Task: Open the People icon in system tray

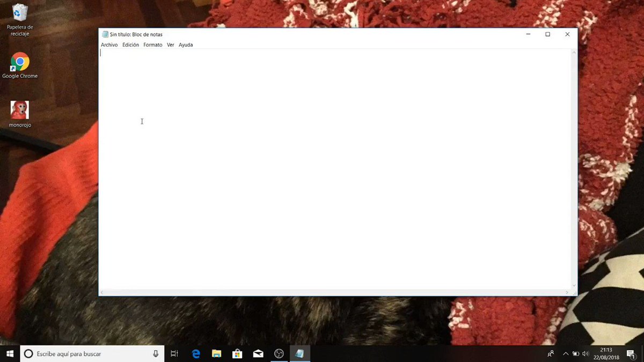Action: point(551,354)
